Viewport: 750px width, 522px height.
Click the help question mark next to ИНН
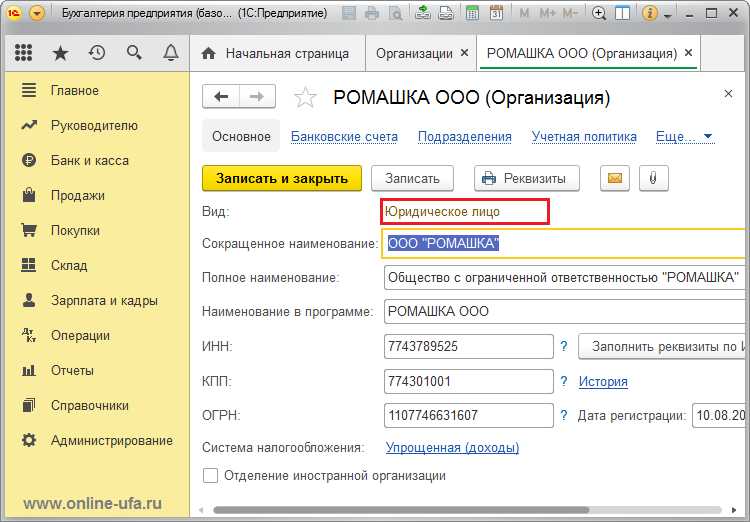564,346
